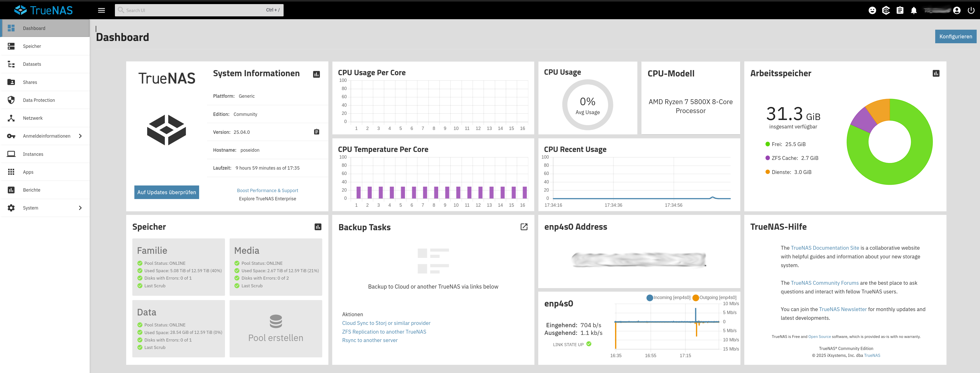The width and height of the screenshot is (980, 373).
Task: Click the Konfigurieren button
Action: (x=955, y=37)
